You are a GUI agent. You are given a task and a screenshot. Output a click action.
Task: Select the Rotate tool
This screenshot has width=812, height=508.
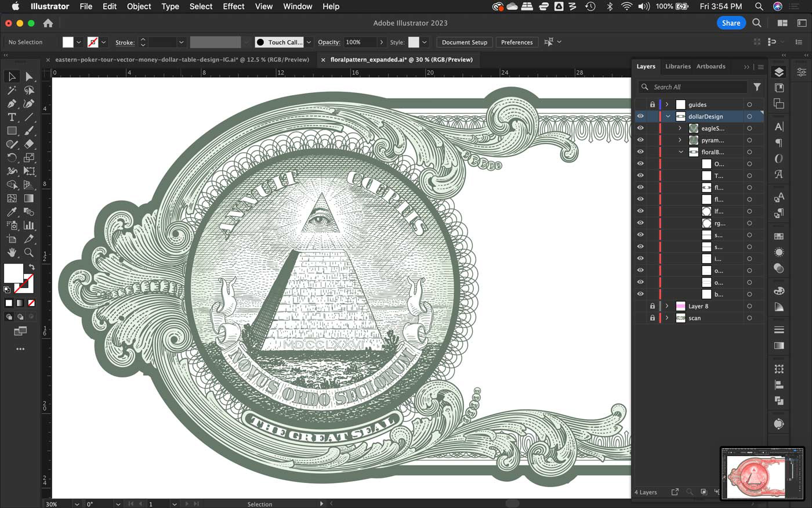[12, 157]
